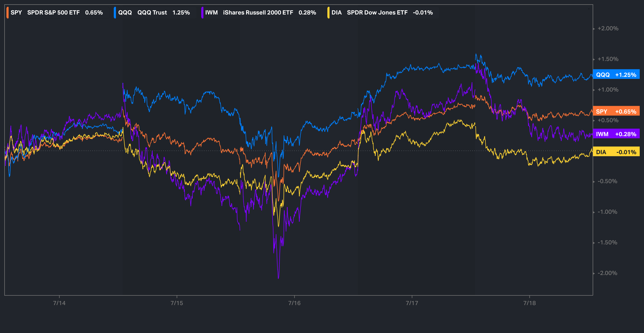644x333 pixels.
Task: Click the +1.00% y-axis tick label
Action: pyautogui.click(x=608, y=90)
